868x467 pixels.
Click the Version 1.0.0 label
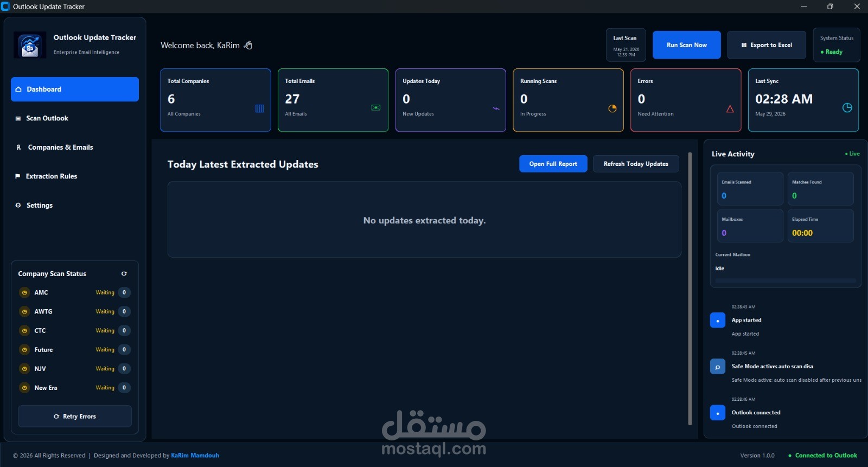(757, 456)
